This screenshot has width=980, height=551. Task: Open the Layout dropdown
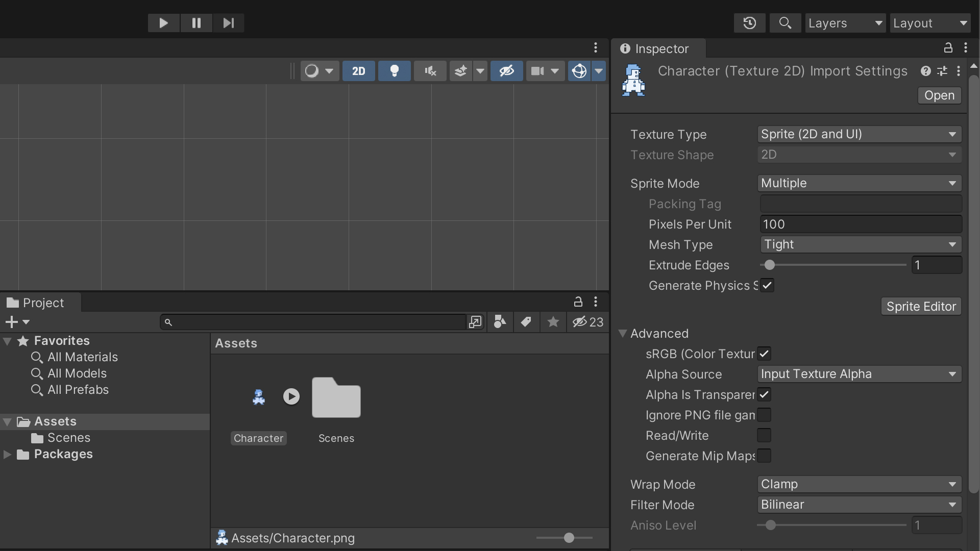930,23
